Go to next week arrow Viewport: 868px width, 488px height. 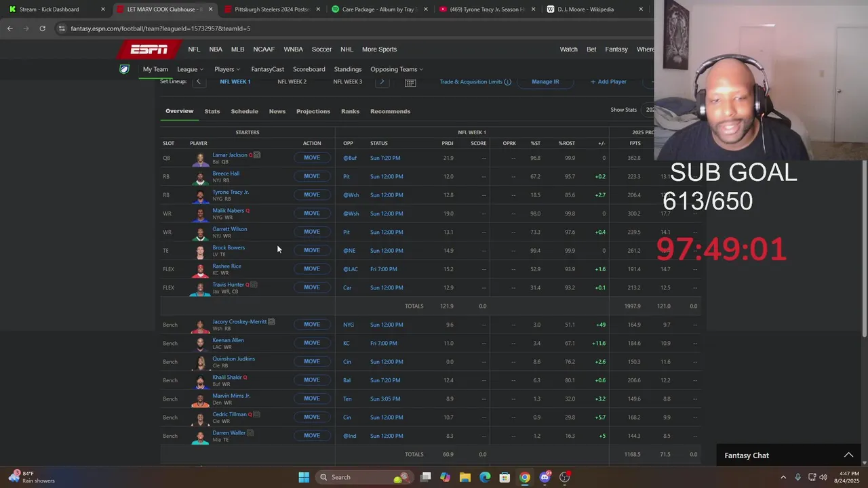click(x=382, y=82)
